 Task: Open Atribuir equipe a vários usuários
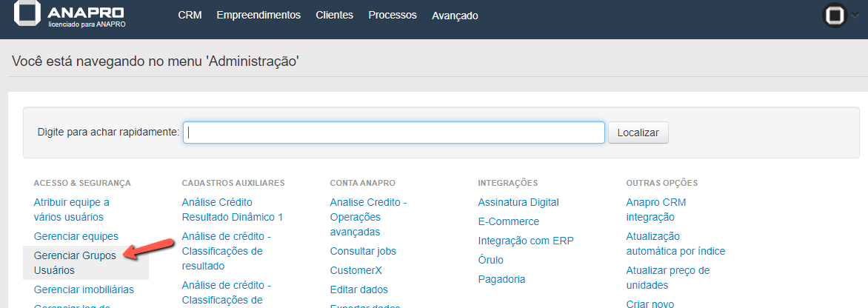click(71, 210)
